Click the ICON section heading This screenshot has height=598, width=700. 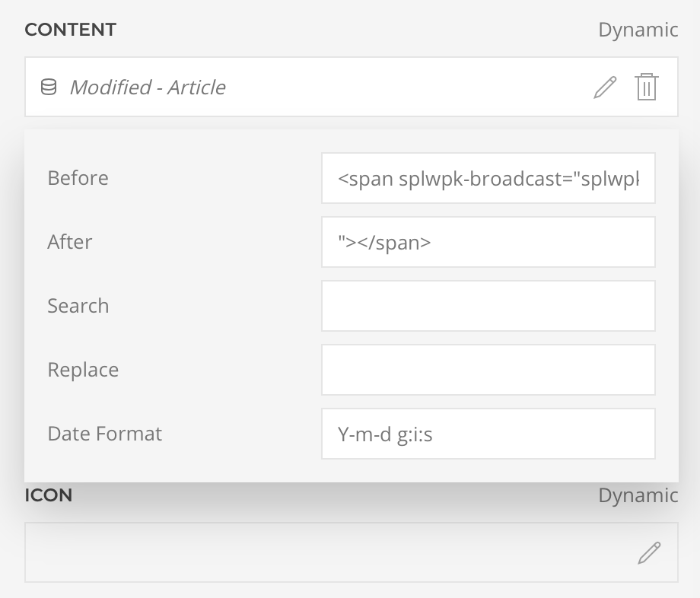tap(48, 495)
